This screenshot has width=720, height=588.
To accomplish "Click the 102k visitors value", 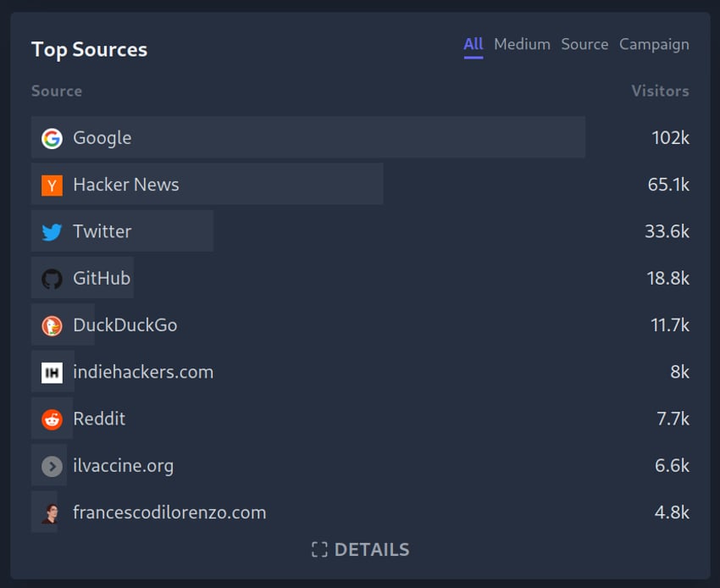I will point(670,138).
